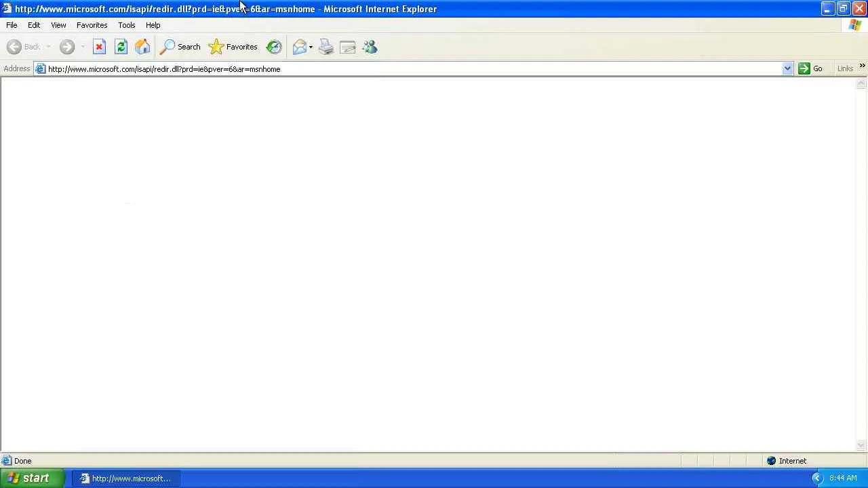
Task: Show the History pane icon
Action: (274, 47)
